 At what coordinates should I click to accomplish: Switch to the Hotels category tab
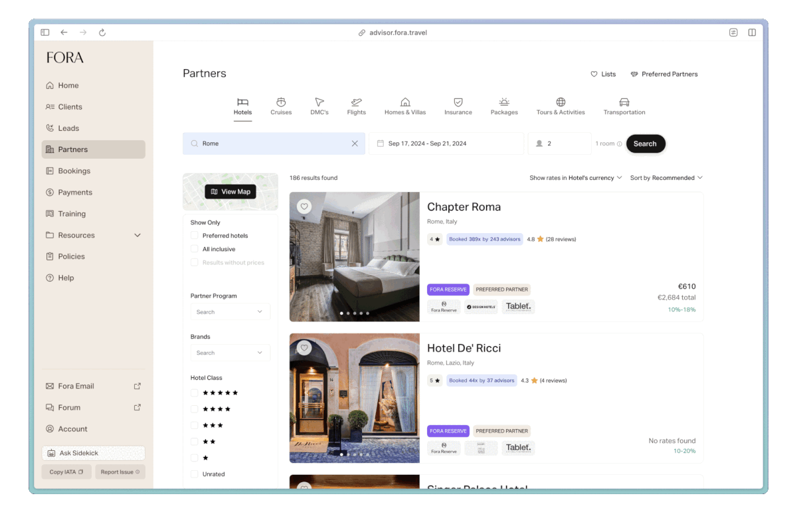coord(242,106)
